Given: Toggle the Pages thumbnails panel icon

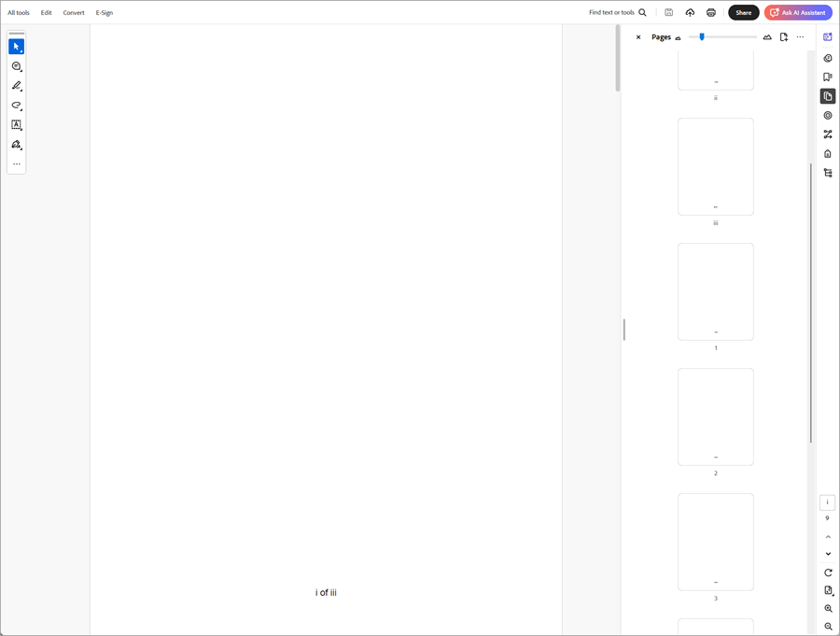Looking at the screenshot, I should click(x=828, y=96).
